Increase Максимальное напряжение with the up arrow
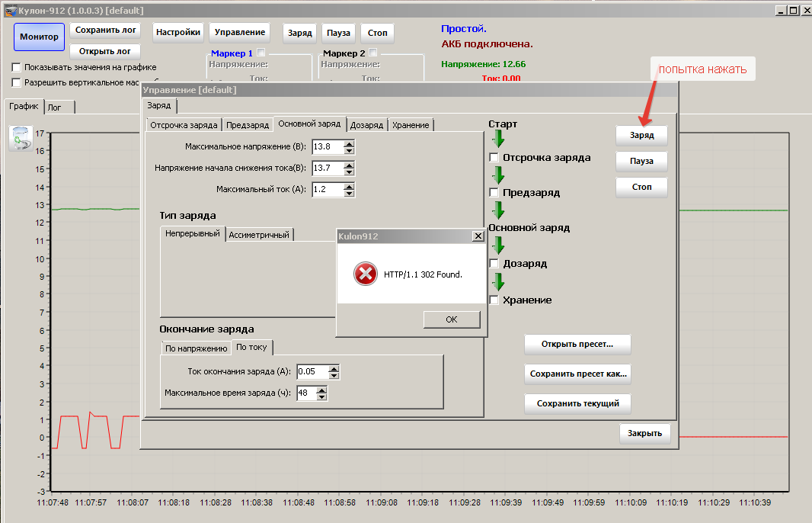This screenshot has width=812, height=523. coord(349,143)
